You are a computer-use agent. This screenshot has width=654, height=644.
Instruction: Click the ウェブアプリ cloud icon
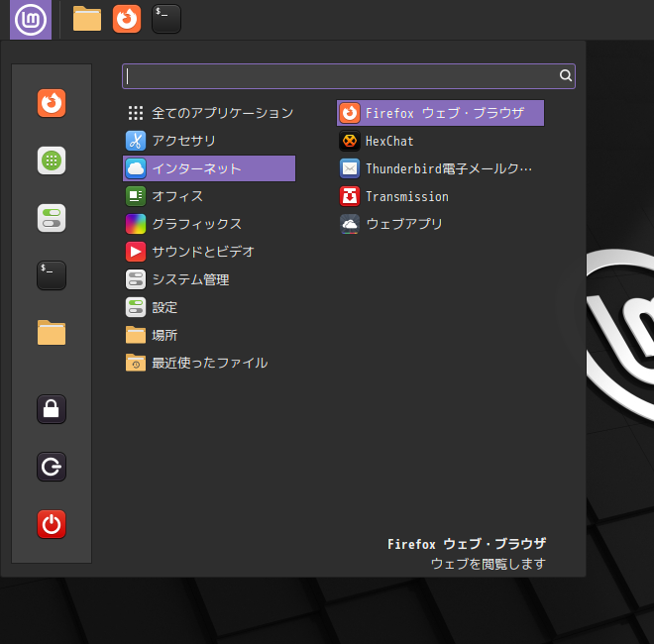350,224
